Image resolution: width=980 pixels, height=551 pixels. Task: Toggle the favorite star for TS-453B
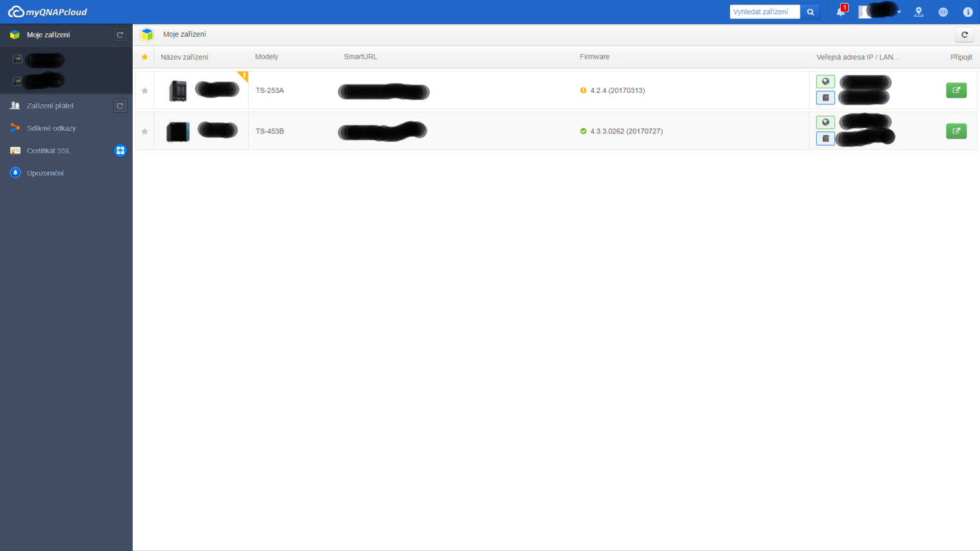point(144,131)
